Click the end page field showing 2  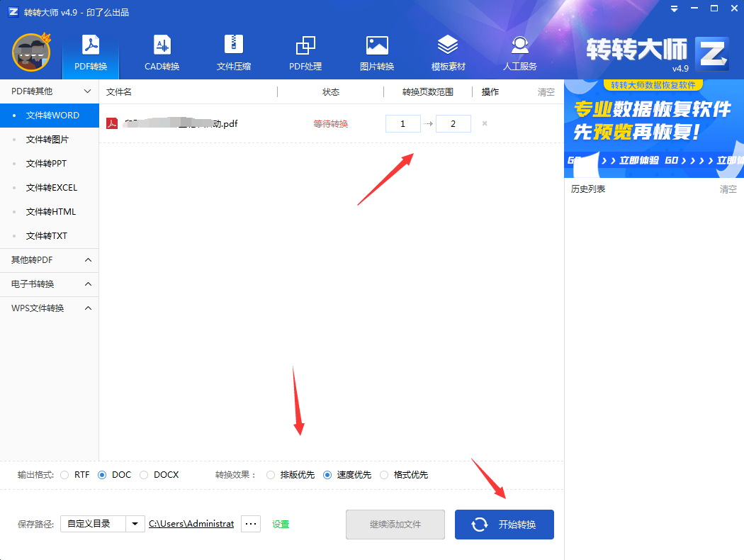(x=453, y=124)
